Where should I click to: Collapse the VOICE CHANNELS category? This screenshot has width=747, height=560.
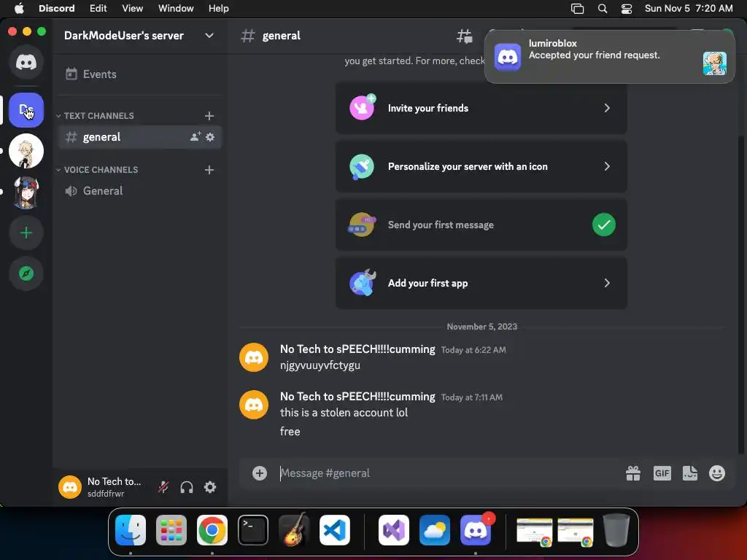coord(97,170)
